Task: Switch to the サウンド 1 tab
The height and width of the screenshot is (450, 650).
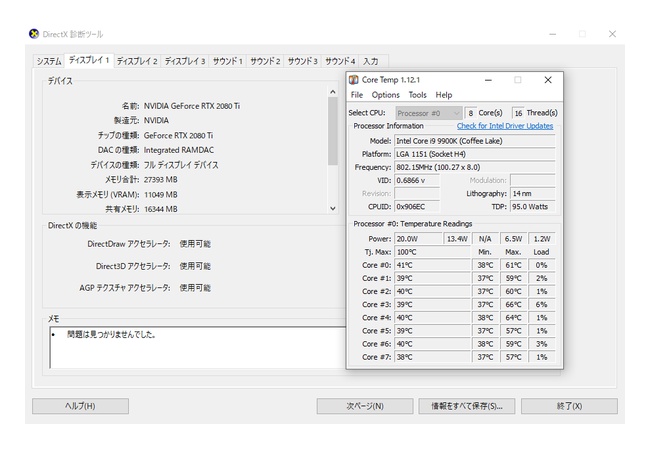Action: [x=228, y=61]
